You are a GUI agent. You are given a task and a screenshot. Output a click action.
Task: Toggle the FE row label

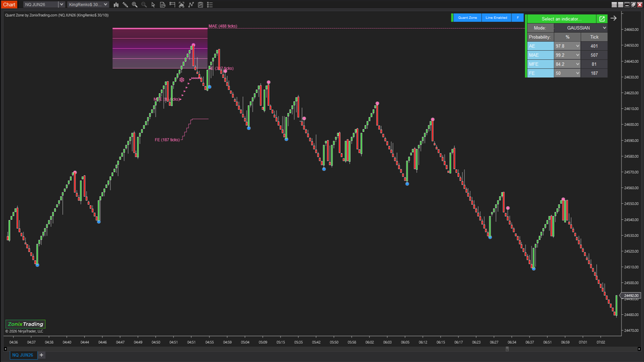coord(540,73)
